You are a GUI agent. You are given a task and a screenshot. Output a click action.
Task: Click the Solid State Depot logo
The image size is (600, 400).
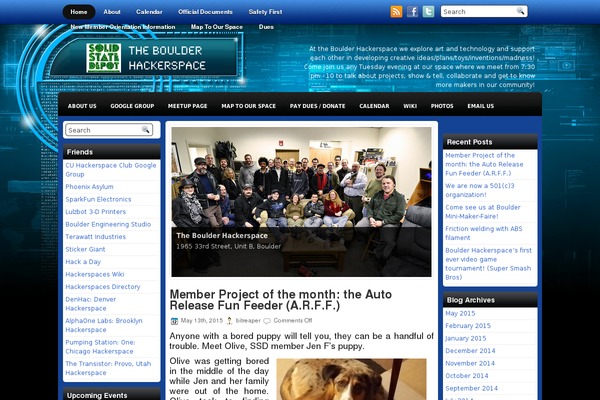pyautogui.click(x=104, y=58)
